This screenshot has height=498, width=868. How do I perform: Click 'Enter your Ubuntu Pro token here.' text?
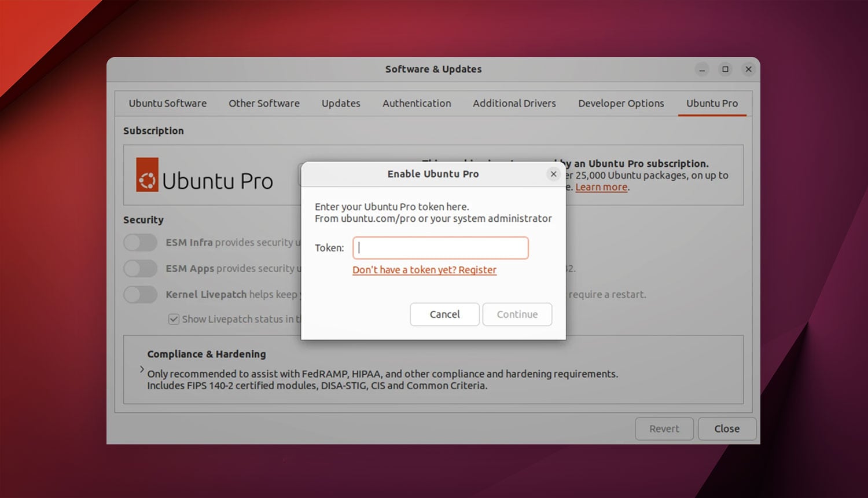point(392,207)
